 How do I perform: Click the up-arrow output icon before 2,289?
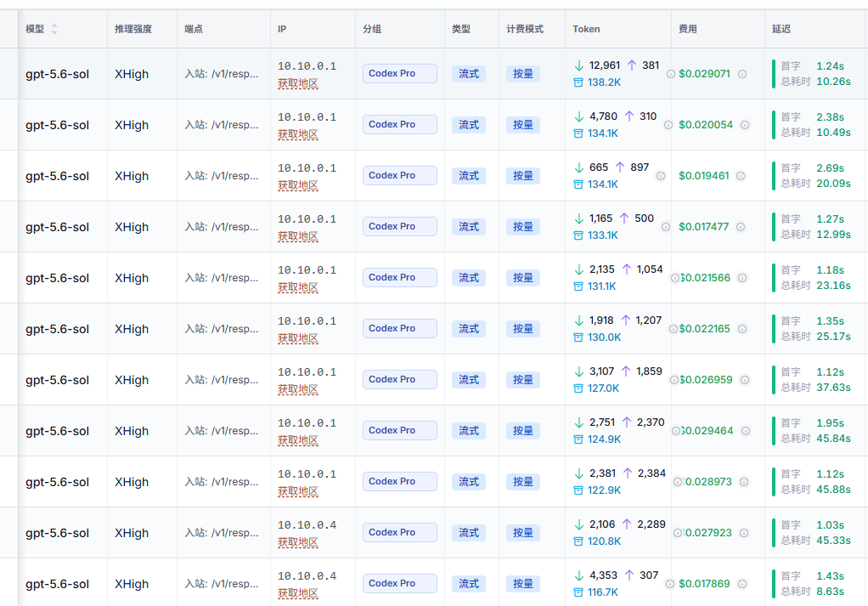click(627, 524)
